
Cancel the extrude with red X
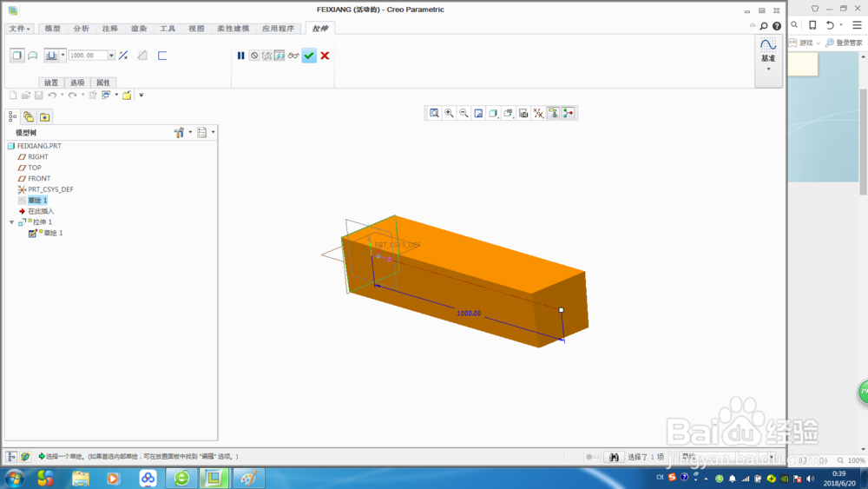325,56
